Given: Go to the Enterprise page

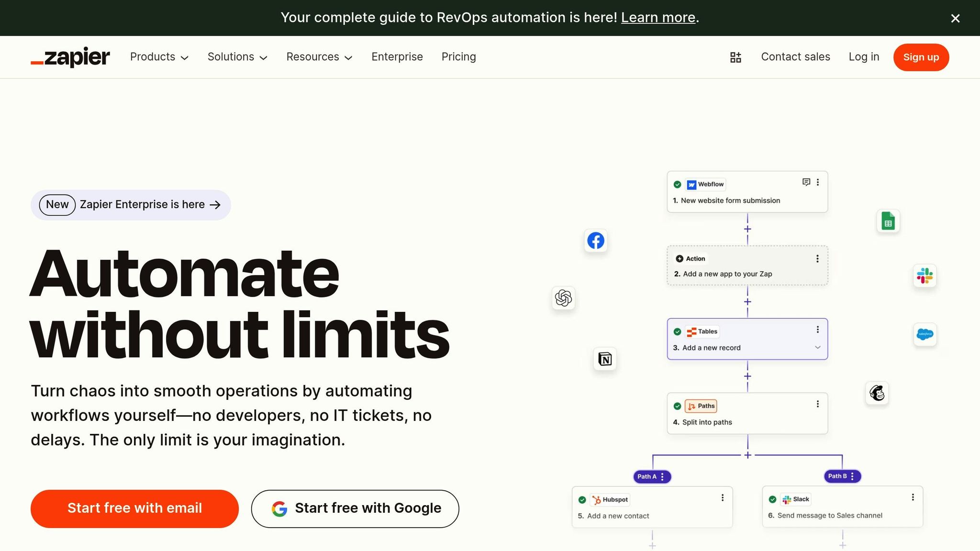Looking at the screenshot, I should [x=397, y=57].
